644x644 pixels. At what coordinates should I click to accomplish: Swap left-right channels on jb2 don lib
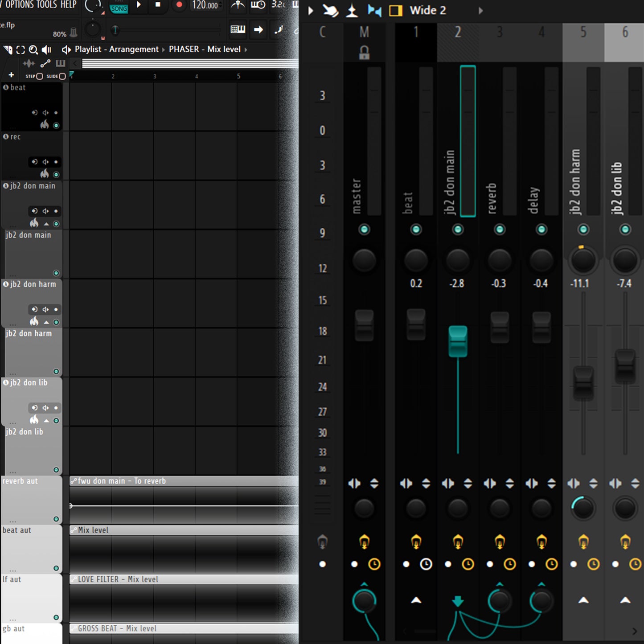615,484
